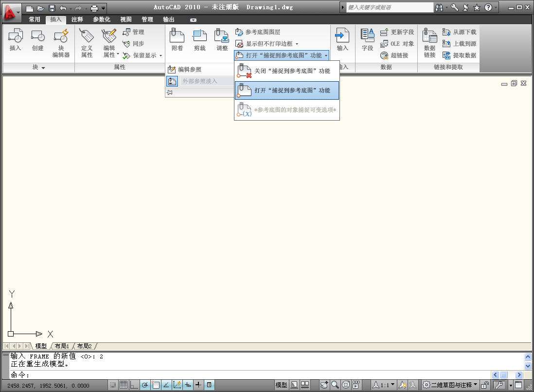Open workspace 二维草图与注释 dropdown
534x392 pixels.
coord(476,385)
